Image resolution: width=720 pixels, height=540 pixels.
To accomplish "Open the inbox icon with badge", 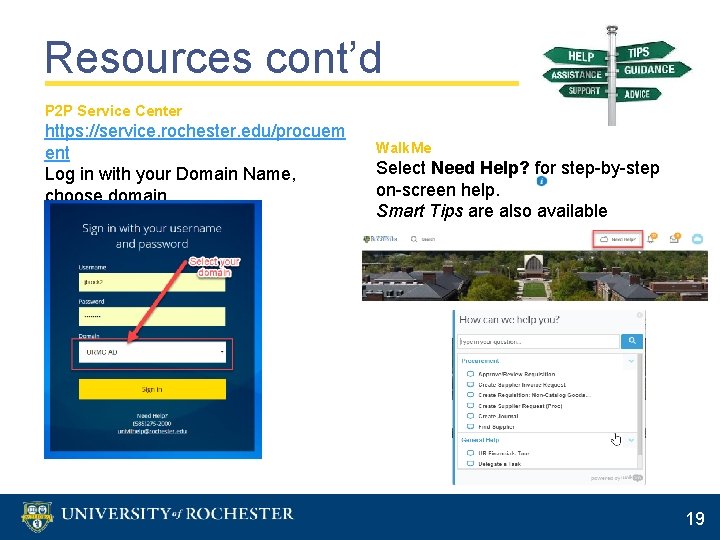I will pyautogui.click(x=674, y=239).
